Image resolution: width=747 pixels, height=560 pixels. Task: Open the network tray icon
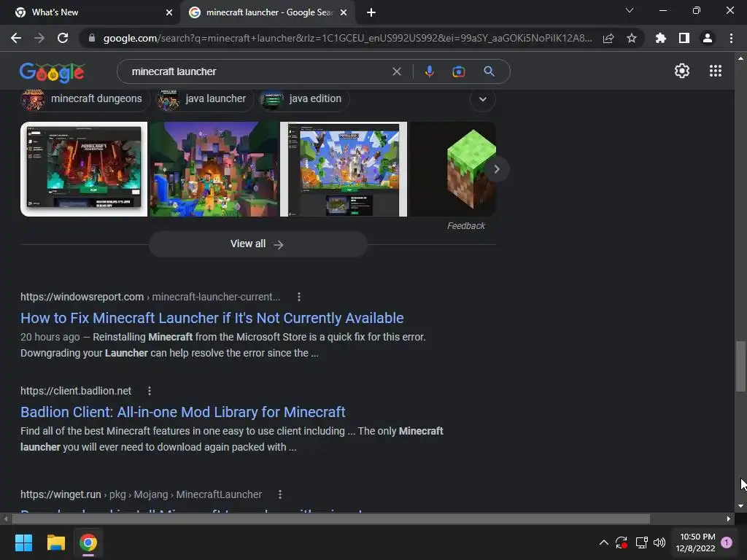[x=641, y=542]
